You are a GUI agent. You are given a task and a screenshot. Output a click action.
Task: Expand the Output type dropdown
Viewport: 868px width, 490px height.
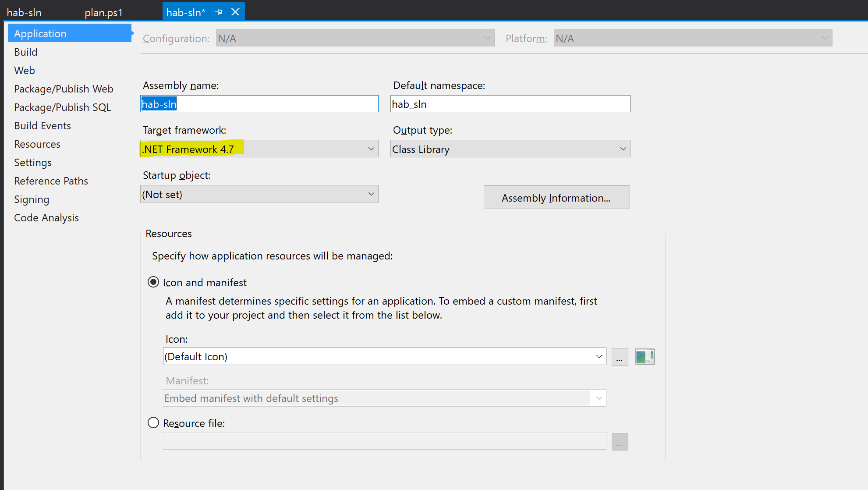point(621,149)
